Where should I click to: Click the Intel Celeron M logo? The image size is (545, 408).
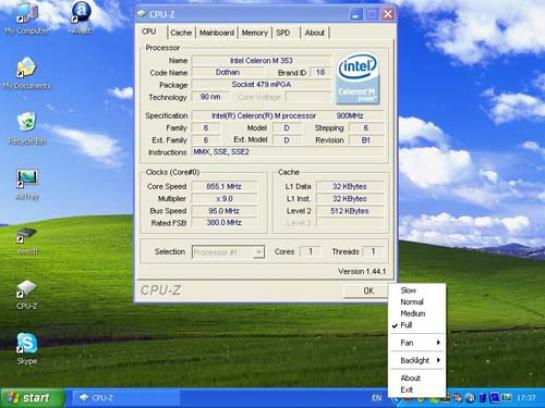point(358,79)
